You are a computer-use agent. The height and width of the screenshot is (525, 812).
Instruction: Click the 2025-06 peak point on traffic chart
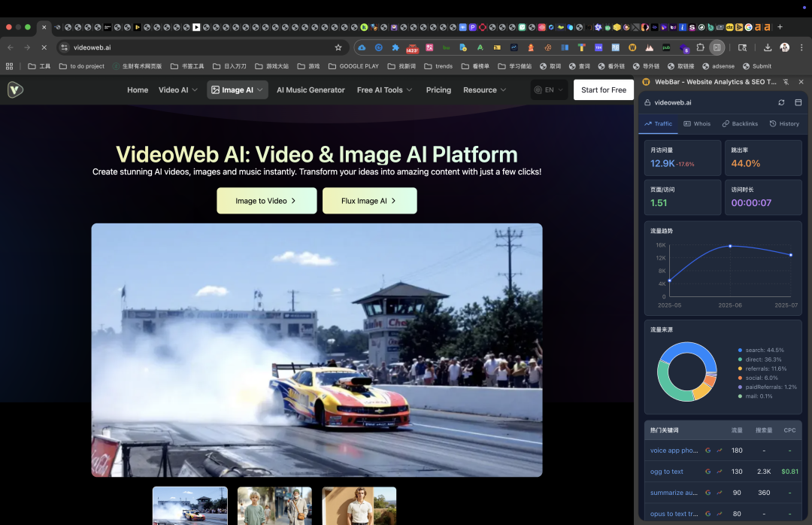pyautogui.click(x=730, y=246)
